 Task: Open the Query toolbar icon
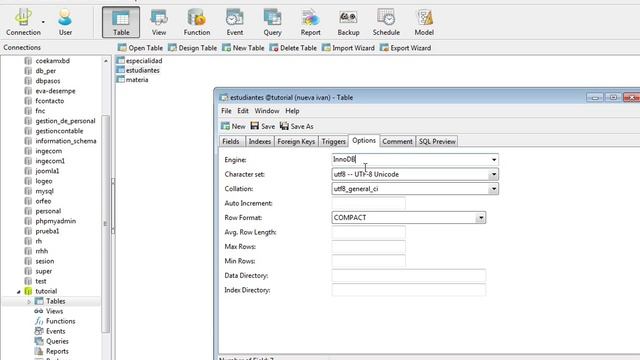coord(272,22)
